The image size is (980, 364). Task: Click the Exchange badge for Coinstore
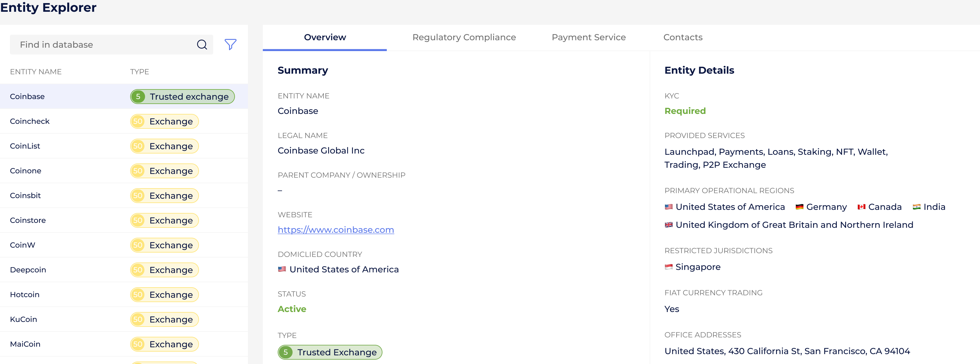coord(164,220)
